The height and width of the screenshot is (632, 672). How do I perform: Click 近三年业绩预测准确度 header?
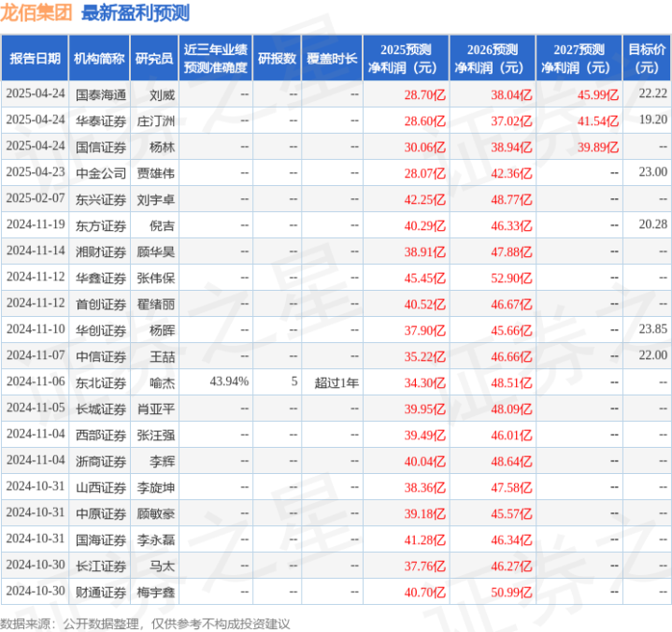pyautogui.click(x=216, y=58)
